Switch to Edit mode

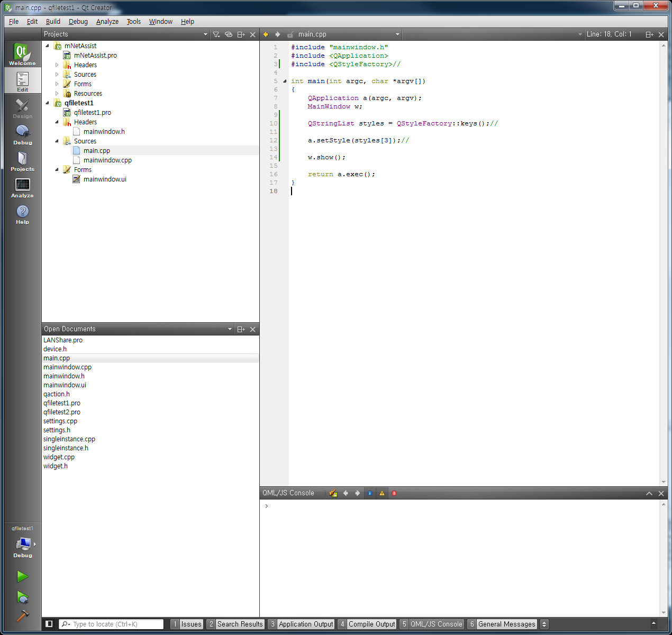tap(22, 80)
